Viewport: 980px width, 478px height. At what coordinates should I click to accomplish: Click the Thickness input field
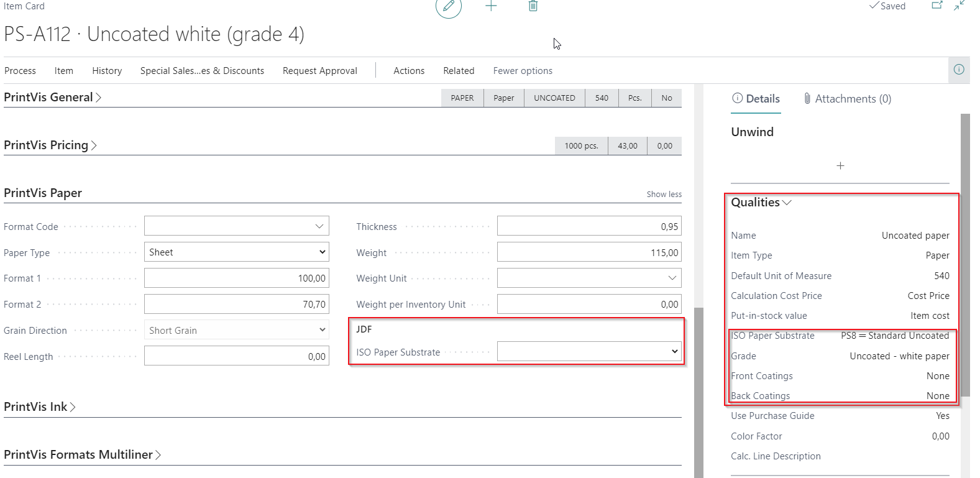pyautogui.click(x=588, y=226)
